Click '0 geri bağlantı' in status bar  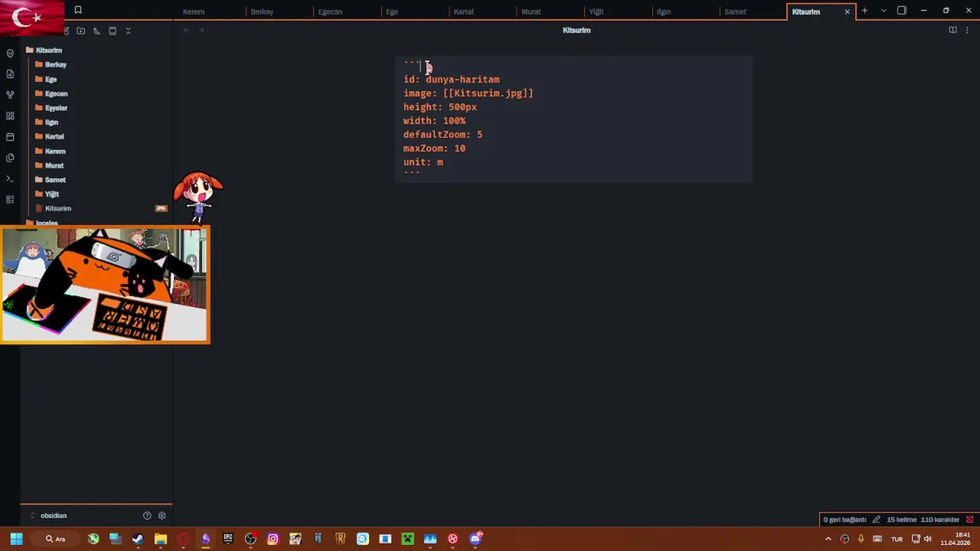pyautogui.click(x=844, y=520)
